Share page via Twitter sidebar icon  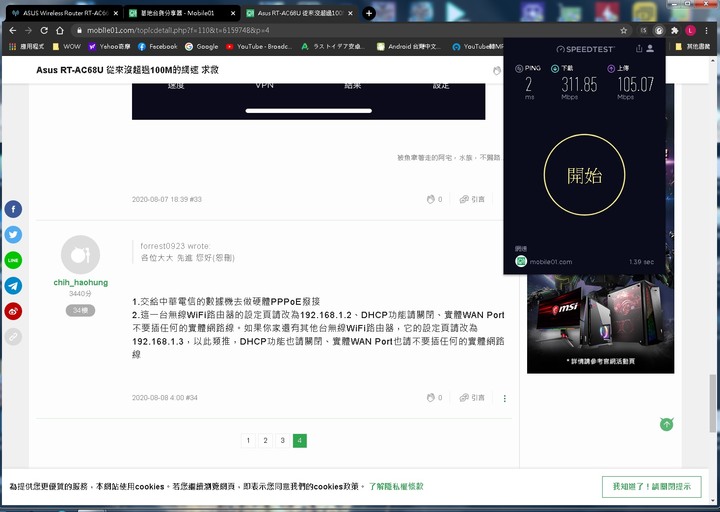[13, 235]
